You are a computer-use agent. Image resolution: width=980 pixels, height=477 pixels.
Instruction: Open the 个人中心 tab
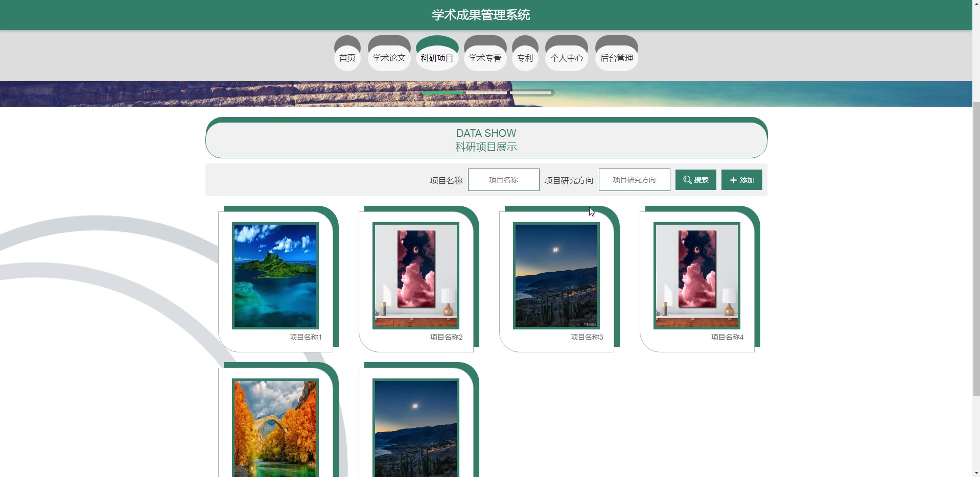tap(567, 54)
